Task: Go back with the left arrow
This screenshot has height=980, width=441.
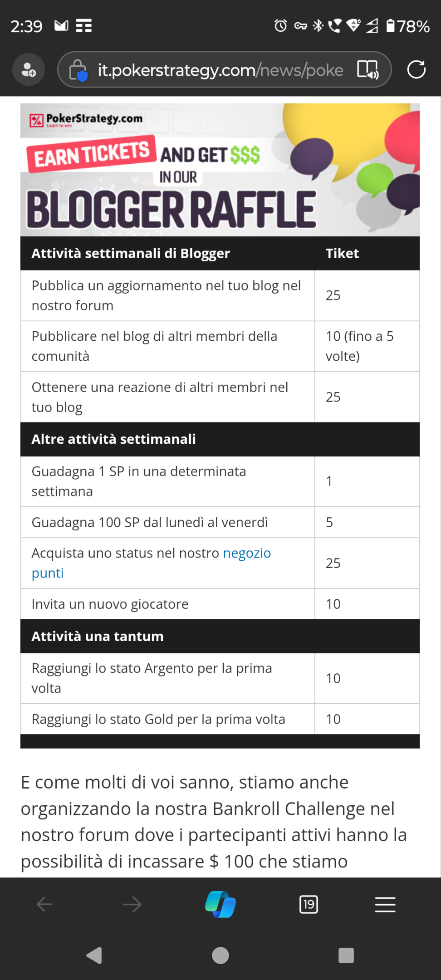Action: (x=44, y=904)
